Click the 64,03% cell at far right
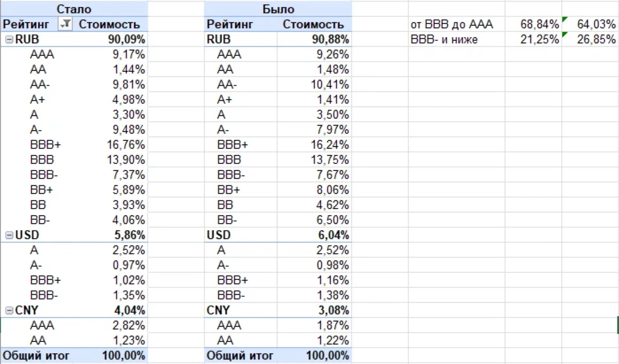Image resolution: width=619 pixels, height=364 pixels. coord(590,24)
